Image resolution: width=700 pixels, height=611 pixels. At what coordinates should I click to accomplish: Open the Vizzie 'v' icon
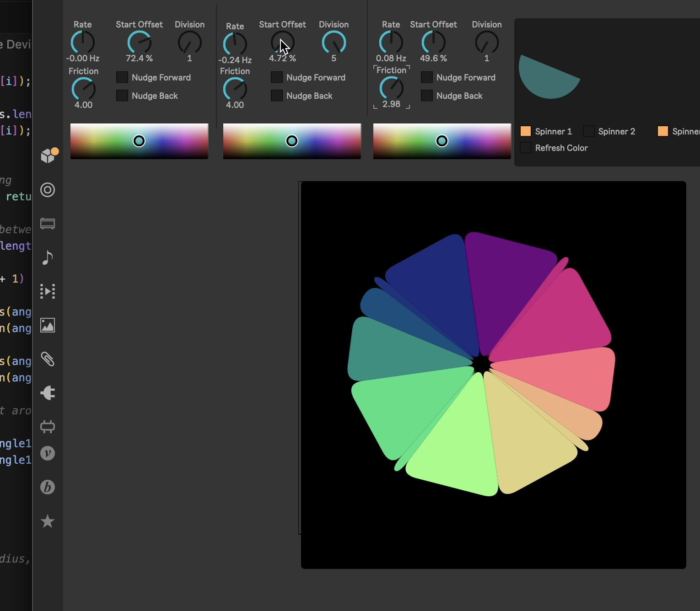(48, 453)
